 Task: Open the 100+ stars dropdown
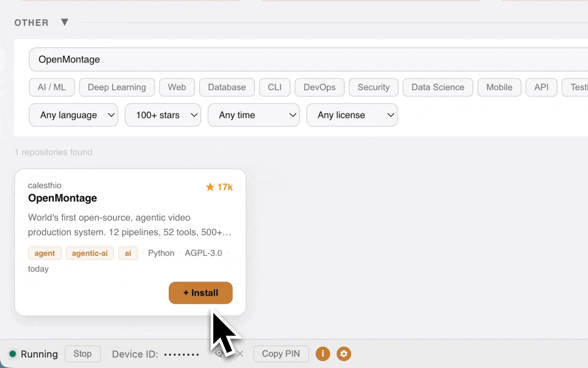[x=163, y=115]
